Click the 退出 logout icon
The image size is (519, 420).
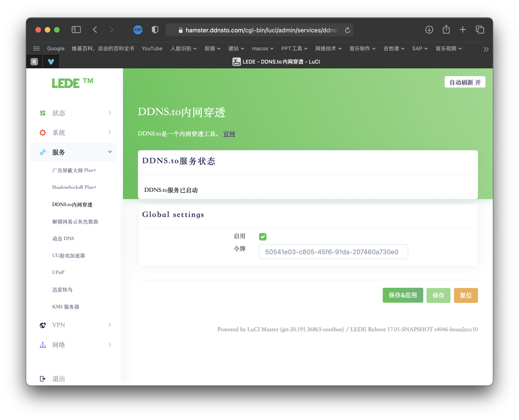pos(43,378)
